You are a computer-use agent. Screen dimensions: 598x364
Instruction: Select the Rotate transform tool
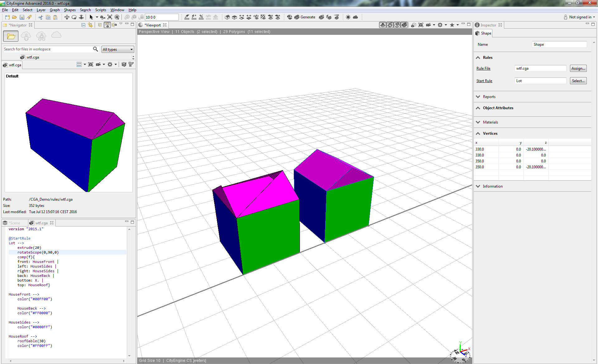[74, 17]
